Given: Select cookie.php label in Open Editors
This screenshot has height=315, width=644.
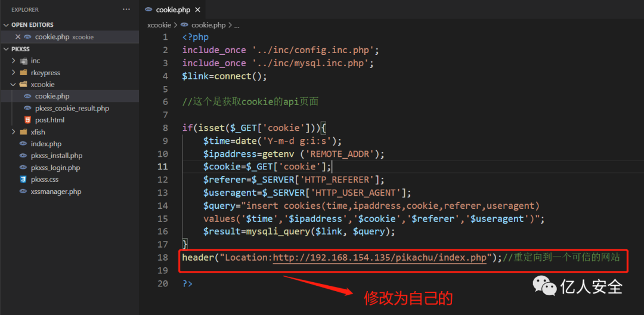Looking at the screenshot, I should pyautogui.click(x=52, y=37).
